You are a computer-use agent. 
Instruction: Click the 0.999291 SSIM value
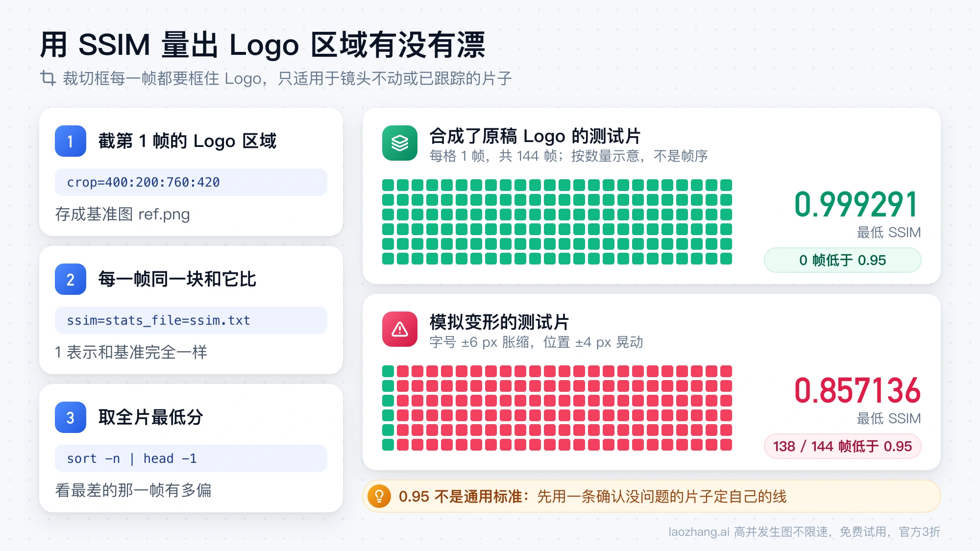pyautogui.click(x=857, y=204)
